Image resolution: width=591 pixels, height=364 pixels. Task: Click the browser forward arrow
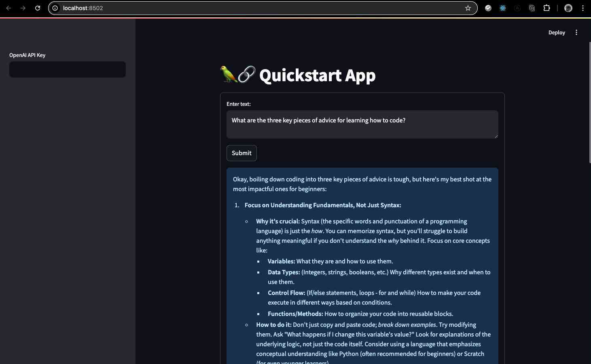(x=23, y=8)
